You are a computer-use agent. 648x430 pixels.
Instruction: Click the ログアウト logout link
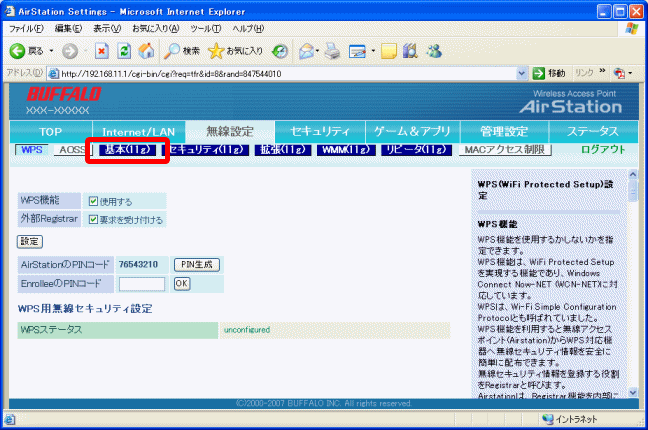pyautogui.click(x=603, y=150)
